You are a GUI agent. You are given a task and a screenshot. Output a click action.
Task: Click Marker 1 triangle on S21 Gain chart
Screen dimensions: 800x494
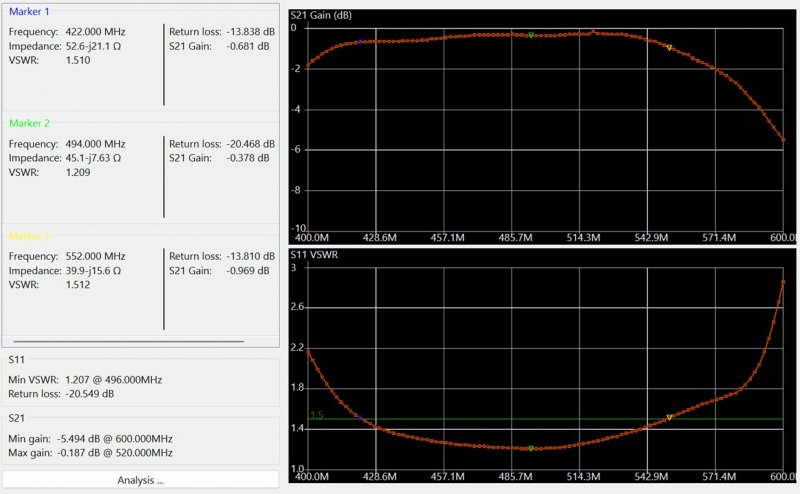point(359,42)
